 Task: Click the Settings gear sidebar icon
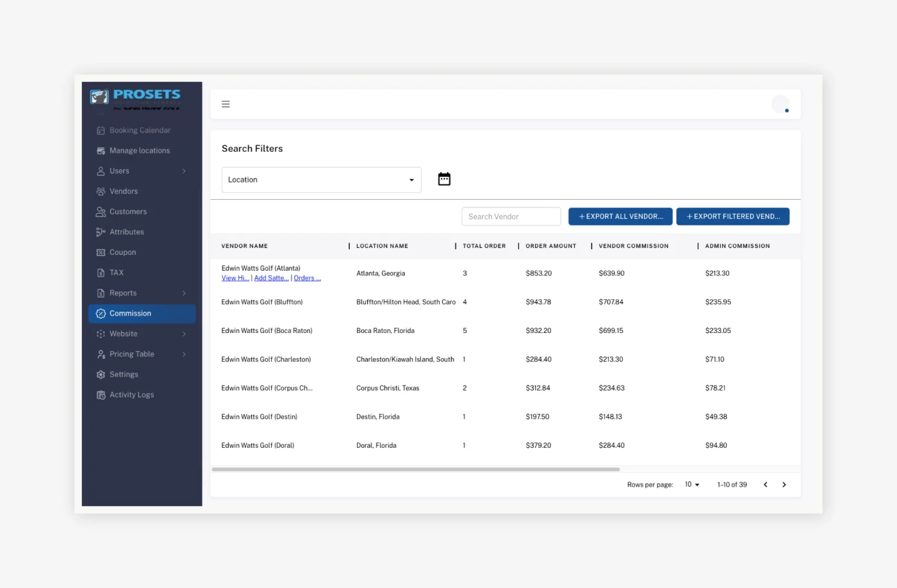[x=101, y=375]
